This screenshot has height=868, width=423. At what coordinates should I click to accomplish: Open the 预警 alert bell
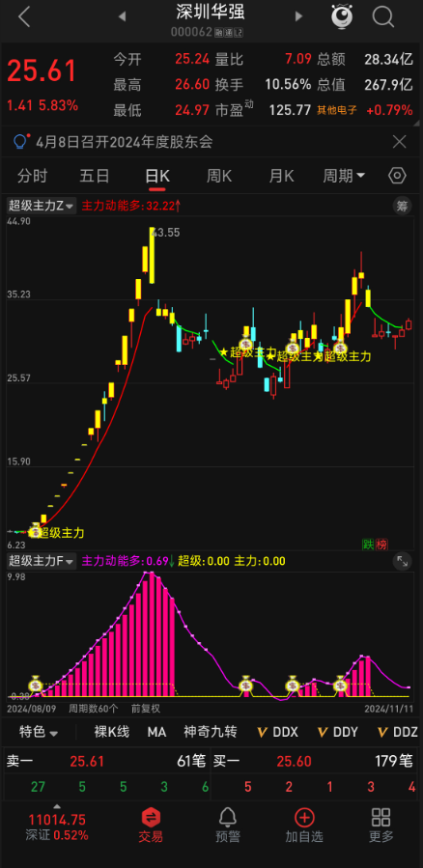227,825
